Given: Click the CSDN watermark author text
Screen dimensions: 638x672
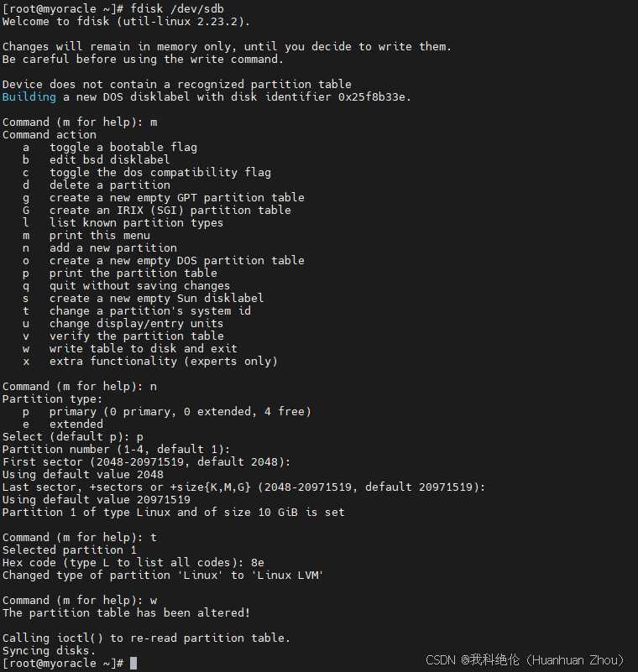Looking at the screenshot, I should [x=525, y=659].
